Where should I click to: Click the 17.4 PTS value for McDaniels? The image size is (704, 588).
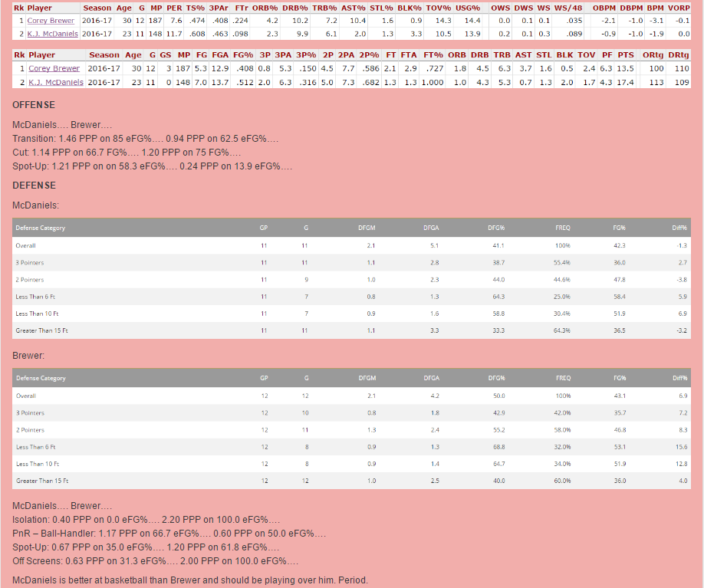626,82
